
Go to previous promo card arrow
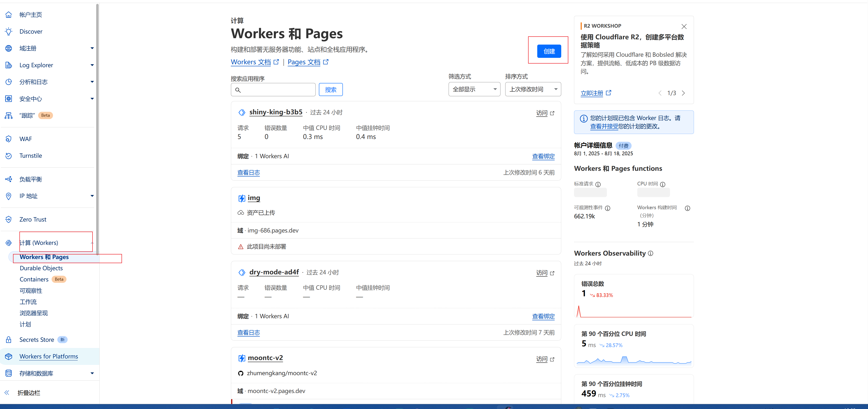[660, 93]
